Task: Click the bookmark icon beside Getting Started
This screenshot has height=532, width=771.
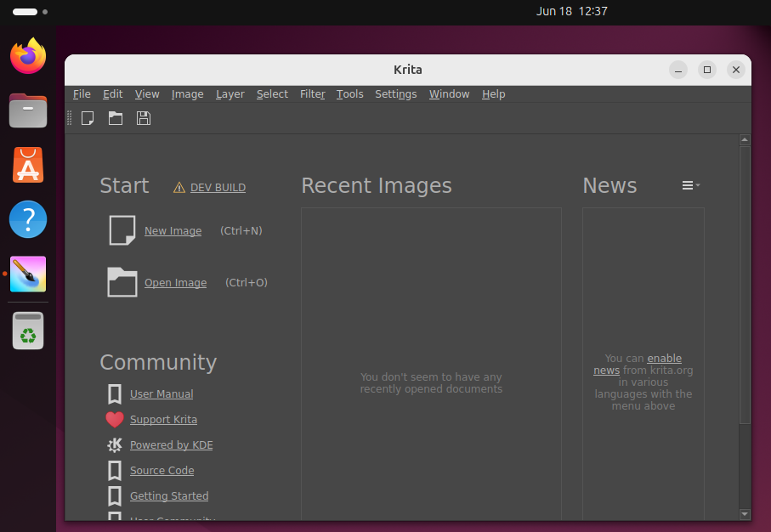Action: [115, 496]
